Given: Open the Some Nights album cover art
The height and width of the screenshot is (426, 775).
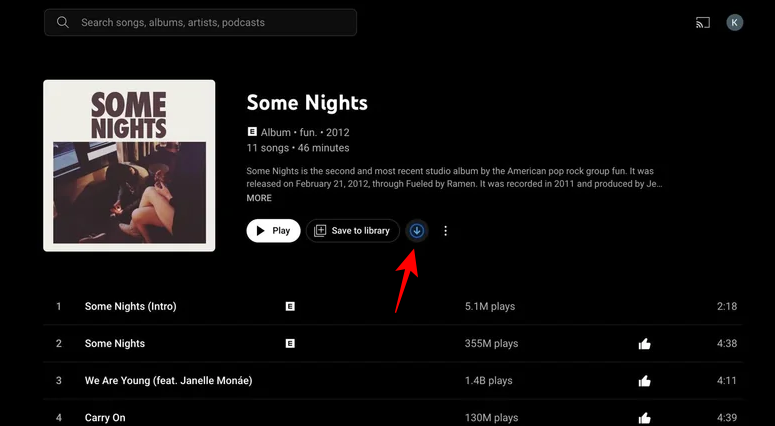Looking at the screenshot, I should pos(129,165).
